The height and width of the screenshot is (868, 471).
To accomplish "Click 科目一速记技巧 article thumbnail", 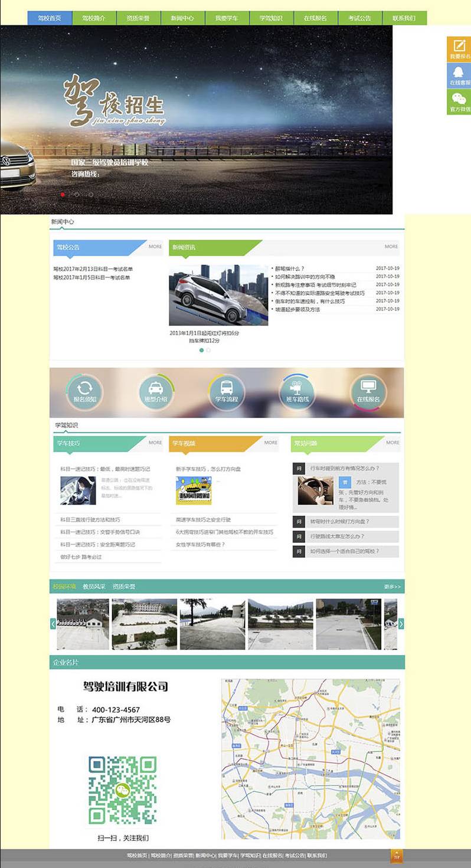I will click(x=78, y=491).
